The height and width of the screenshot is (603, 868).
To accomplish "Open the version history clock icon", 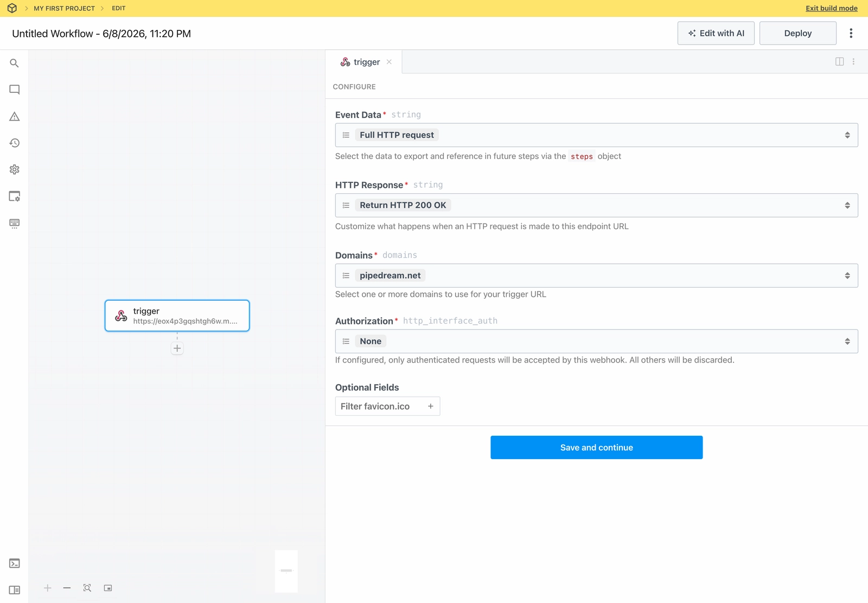I will (15, 143).
